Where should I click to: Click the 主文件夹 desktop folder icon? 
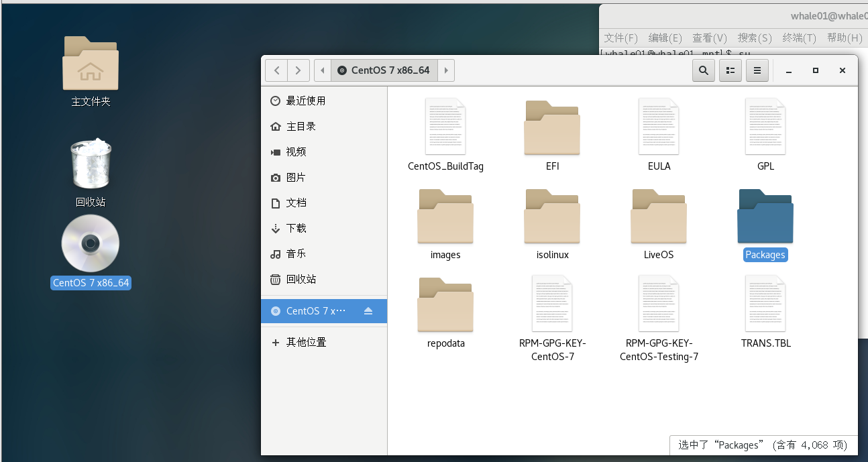[91, 63]
